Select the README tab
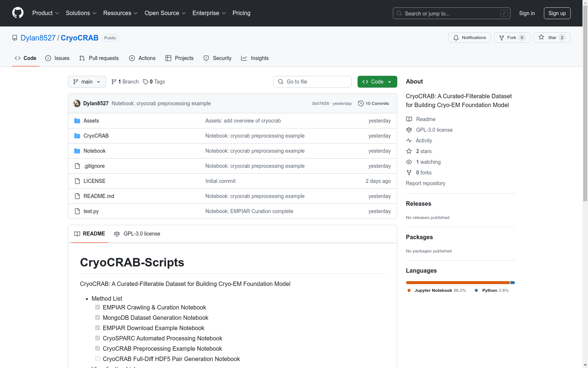 coord(90,234)
